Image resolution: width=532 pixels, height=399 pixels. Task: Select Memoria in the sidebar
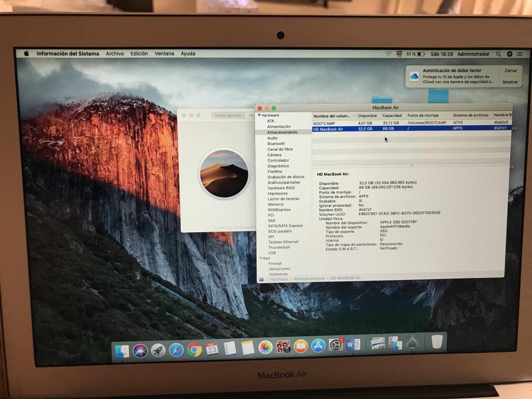click(x=275, y=204)
